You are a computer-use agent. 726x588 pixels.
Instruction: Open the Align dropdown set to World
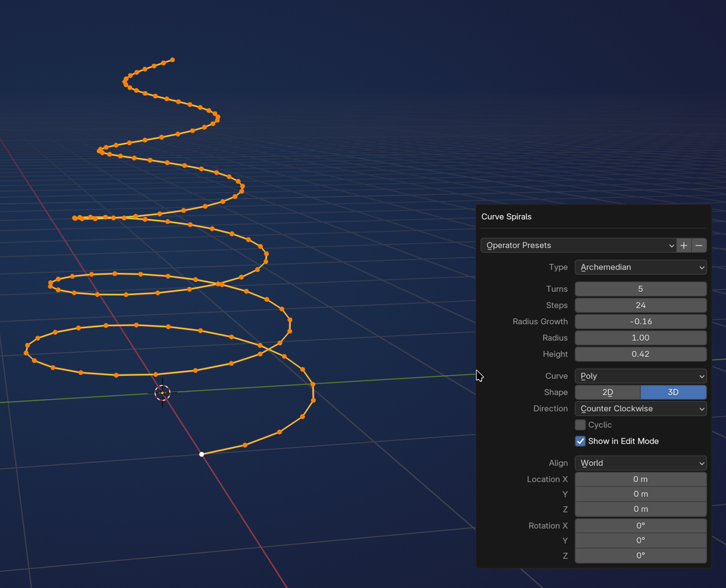pyautogui.click(x=641, y=463)
